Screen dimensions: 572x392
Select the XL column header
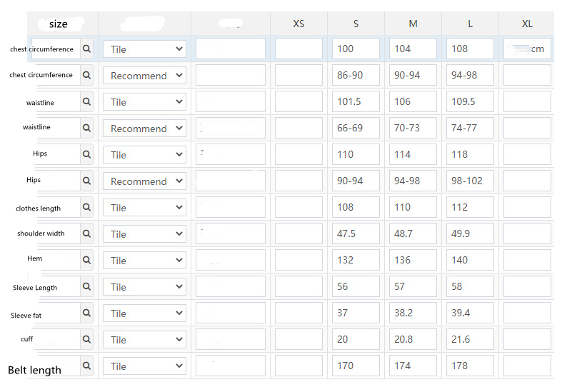[527, 24]
